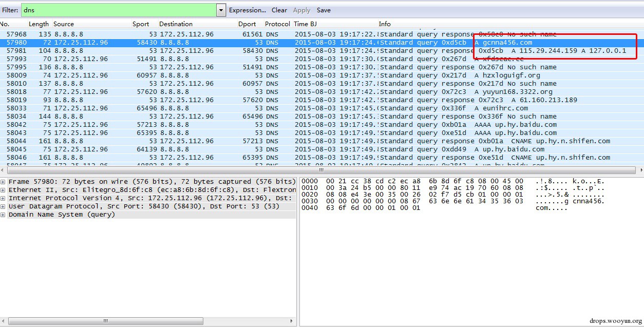The height and width of the screenshot is (327, 644).
Task: Sort by the Protocol column header
Action: click(277, 24)
